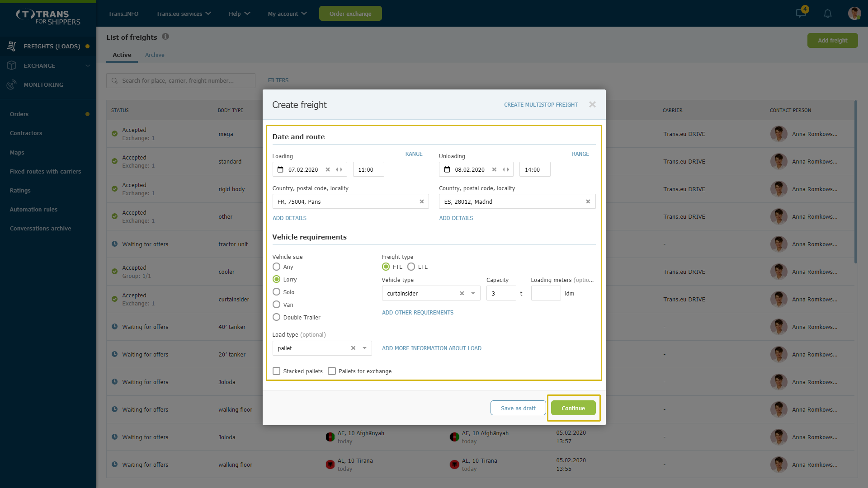Open the unloading date calendar icon
868x488 pixels.
(x=447, y=169)
